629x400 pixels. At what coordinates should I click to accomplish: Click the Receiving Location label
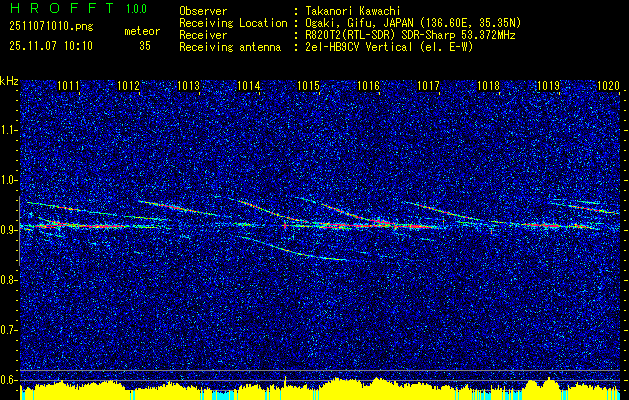tap(233, 23)
